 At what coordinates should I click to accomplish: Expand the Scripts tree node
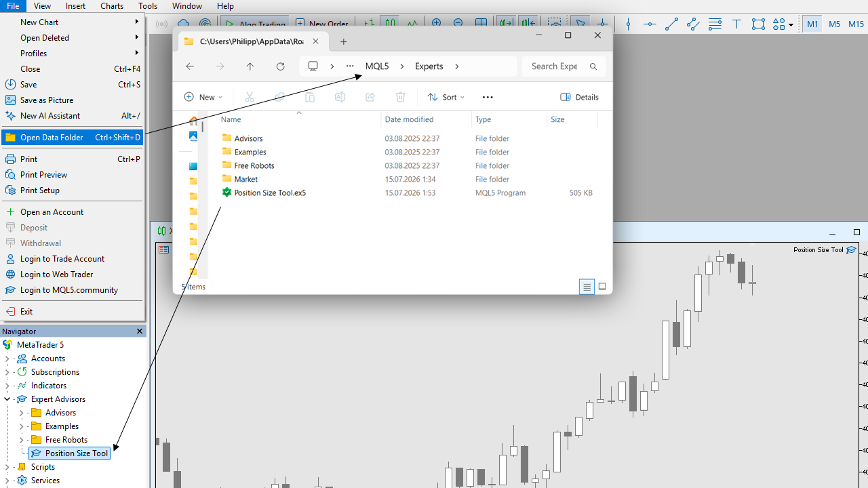pos(7,467)
